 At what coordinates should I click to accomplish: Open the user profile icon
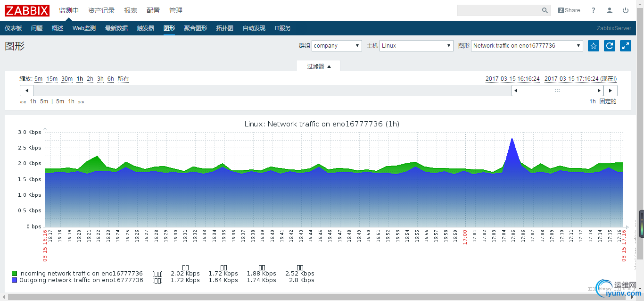610,10
